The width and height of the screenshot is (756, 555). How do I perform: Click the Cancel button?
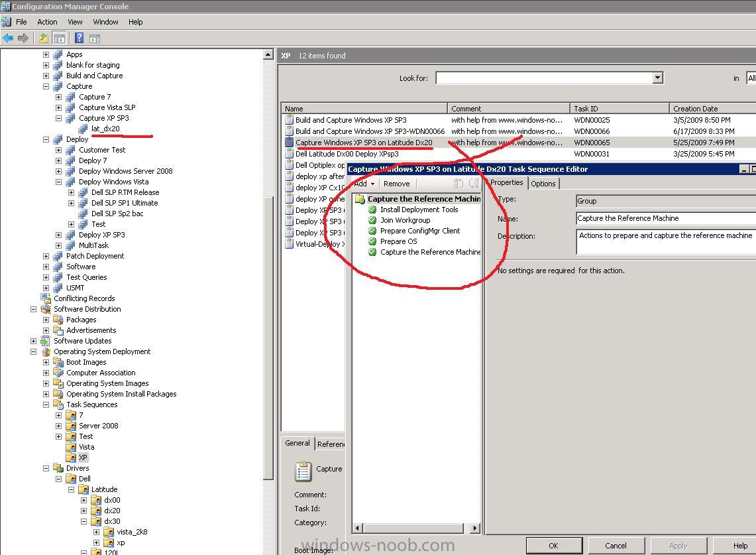point(616,546)
